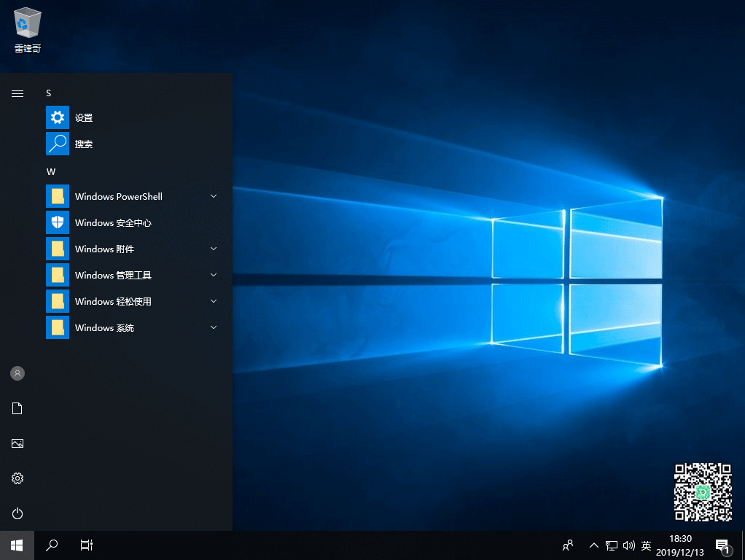Click the Windows Start button
This screenshot has width=745, height=560.
coord(17,545)
